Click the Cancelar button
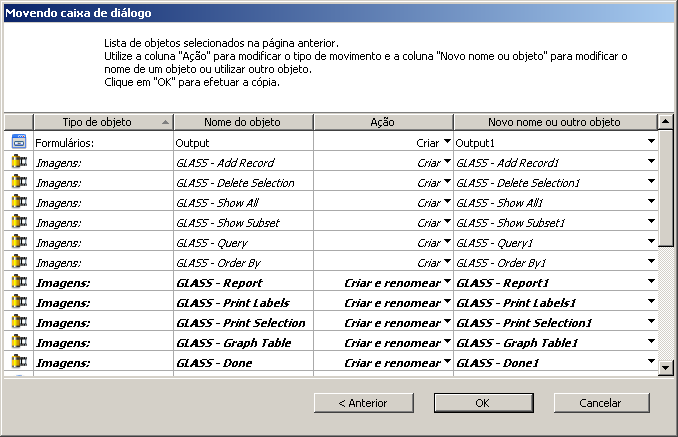Image resolution: width=678 pixels, height=437 pixels. [600, 402]
